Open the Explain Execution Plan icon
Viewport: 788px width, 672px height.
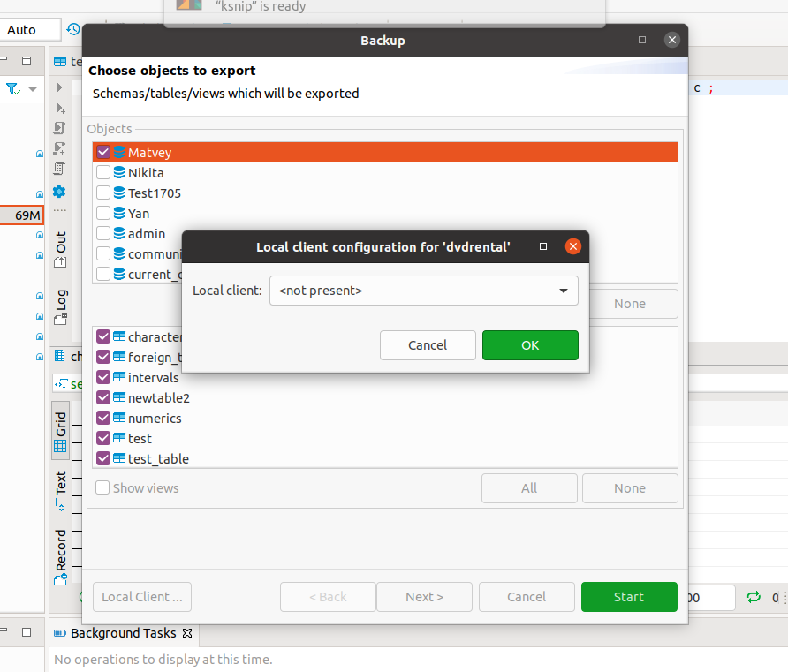tap(58, 170)
